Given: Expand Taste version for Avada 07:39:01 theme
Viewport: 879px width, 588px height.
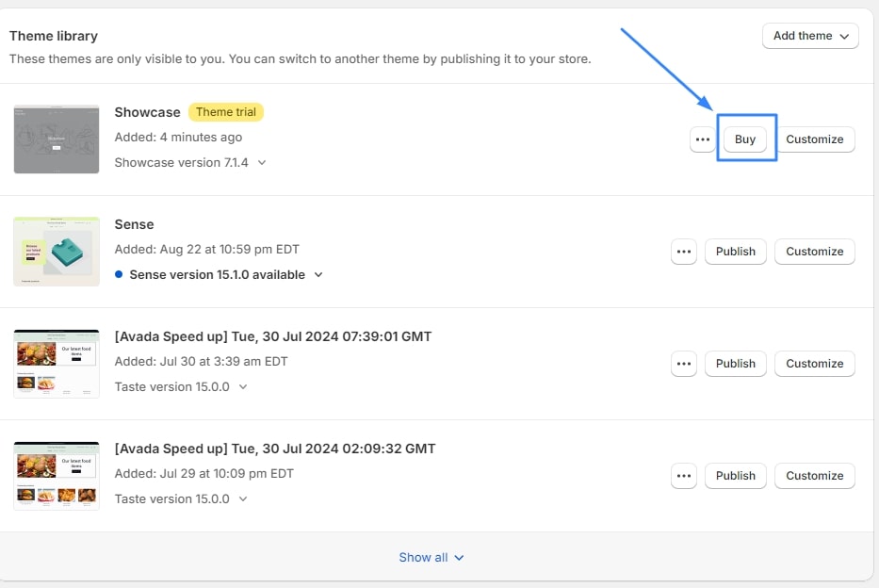Looking at the screenshot, I should click(181, 386).
